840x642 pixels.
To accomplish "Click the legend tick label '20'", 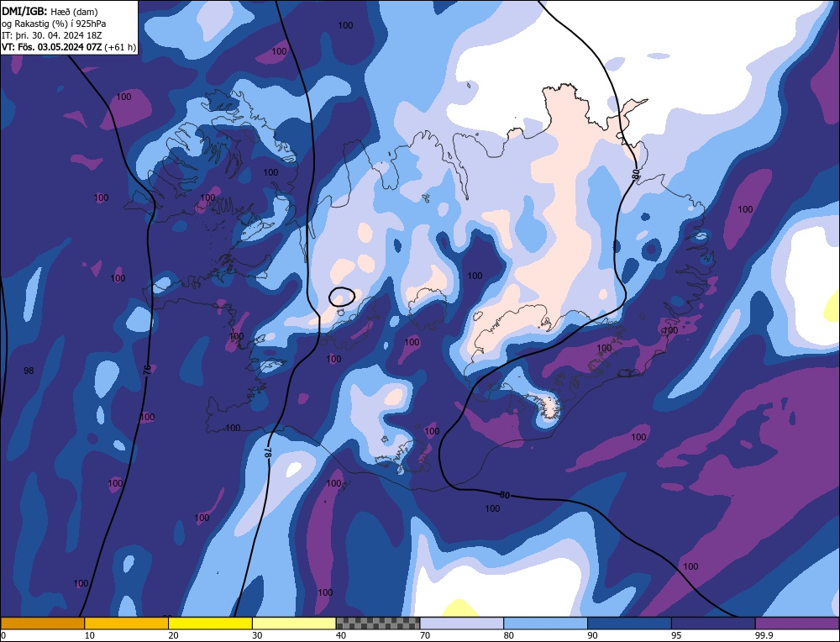I will pyautogui.click(x=174, y=635).
